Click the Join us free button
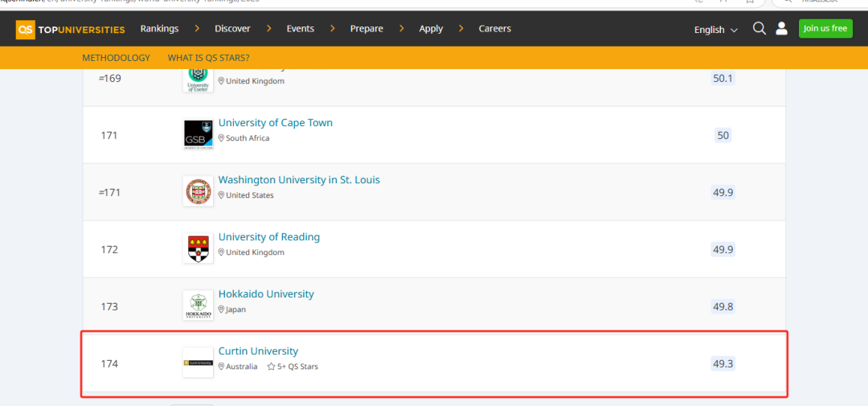Viewport: 868px width, 406px height. coord(825,28)
